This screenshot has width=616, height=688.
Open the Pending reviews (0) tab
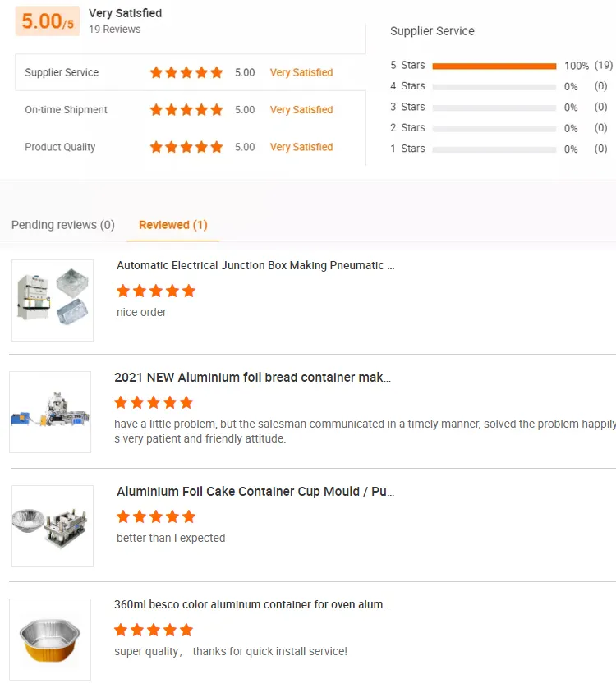[x=63, y=225]
